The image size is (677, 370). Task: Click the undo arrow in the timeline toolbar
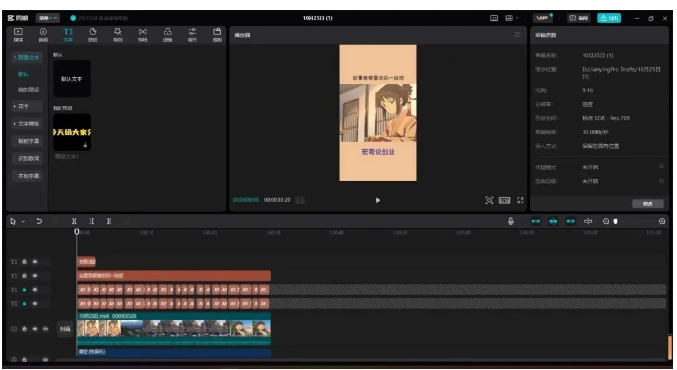(39, 221)
